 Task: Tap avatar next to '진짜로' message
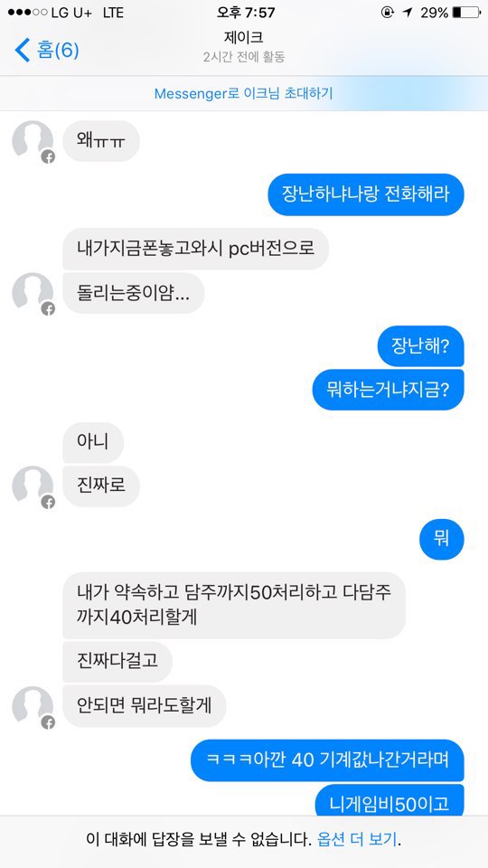33,486
